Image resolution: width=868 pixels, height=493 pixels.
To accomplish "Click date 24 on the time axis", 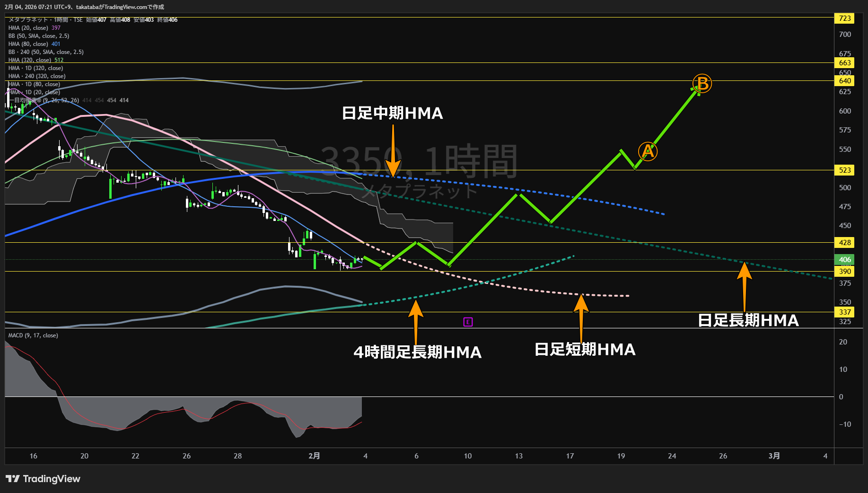I will coord(672,456).
